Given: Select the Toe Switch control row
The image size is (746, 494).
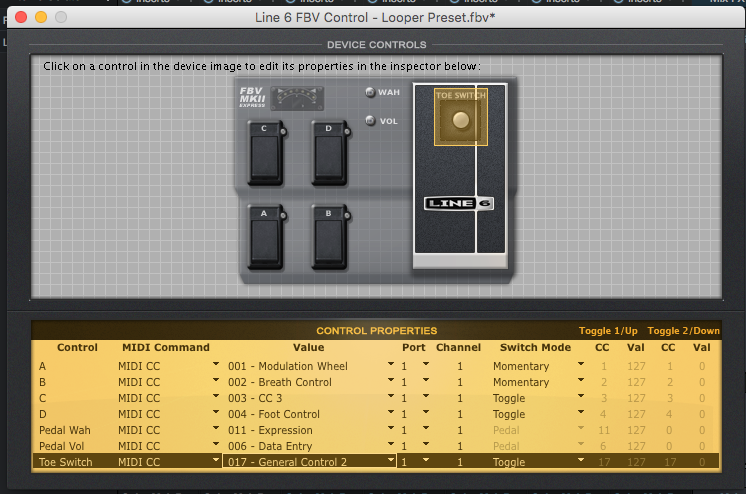Looking at the screenshot, I should pos(376,462).
